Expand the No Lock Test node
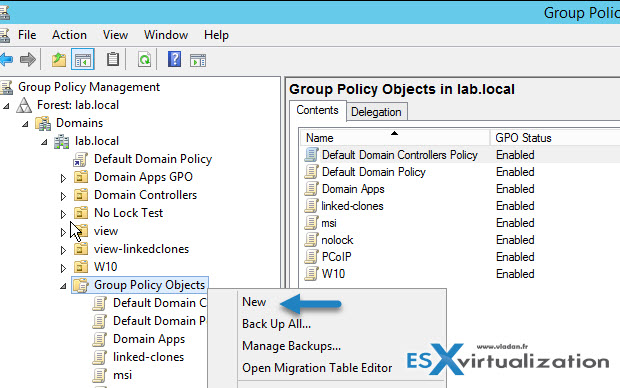Screen dimensions: 620x388 click(63, 214)
